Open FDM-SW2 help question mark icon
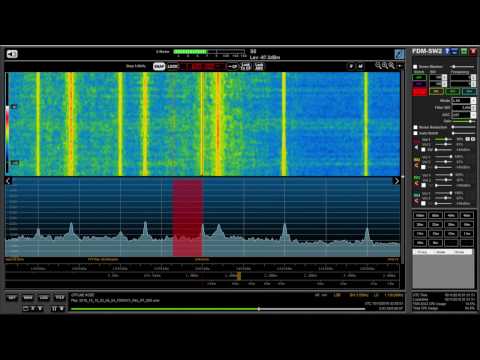The height and width of the screenshot is (360, 480). coord(447,51)
